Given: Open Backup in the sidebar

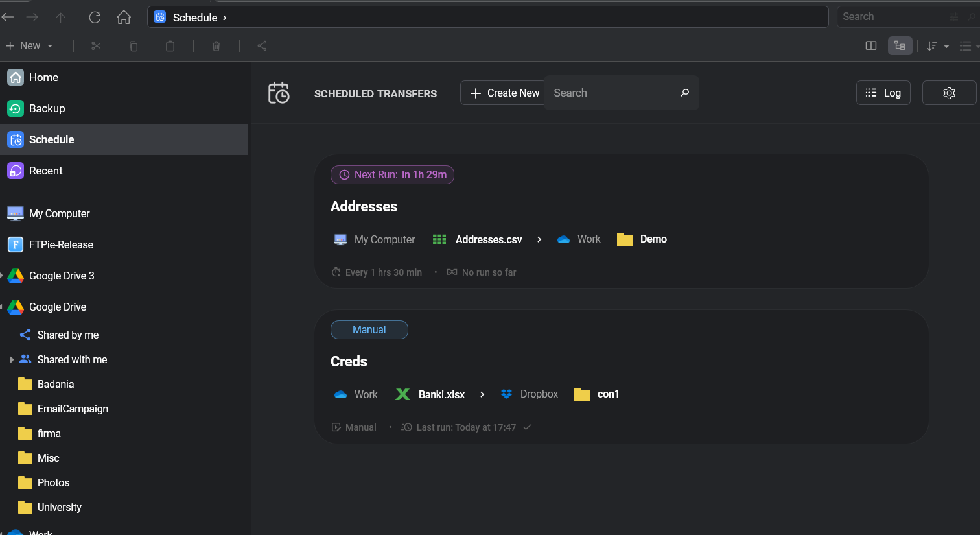Looking at the screenshot, I should click(124, 108).
